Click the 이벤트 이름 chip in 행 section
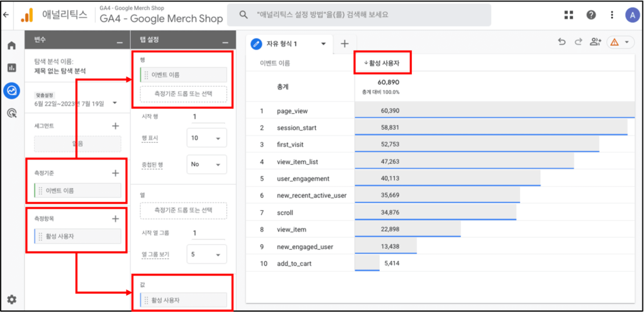The height and width of the screenshot is (312, 644). (x=183, y=75)
